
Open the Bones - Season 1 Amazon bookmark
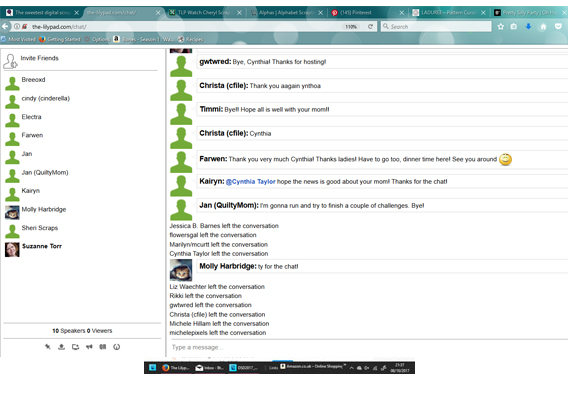(144, 39)
